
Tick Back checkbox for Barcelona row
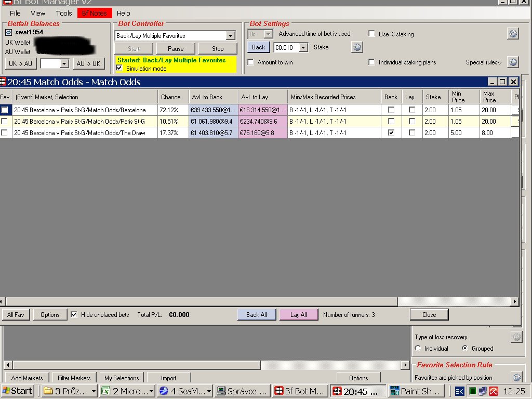(391, 110)
